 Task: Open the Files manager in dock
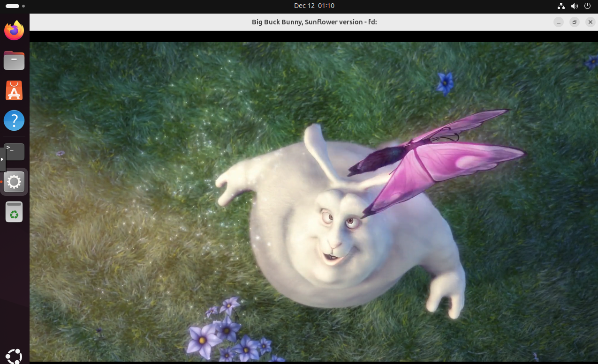tap(14, 60)
